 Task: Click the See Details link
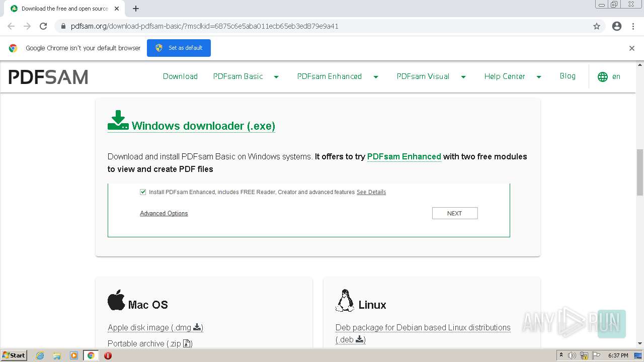[371, 192]
